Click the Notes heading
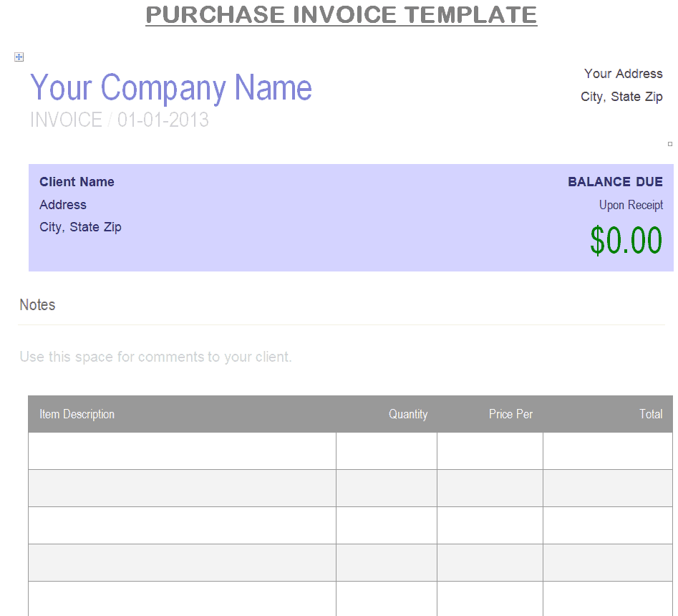 38,305
